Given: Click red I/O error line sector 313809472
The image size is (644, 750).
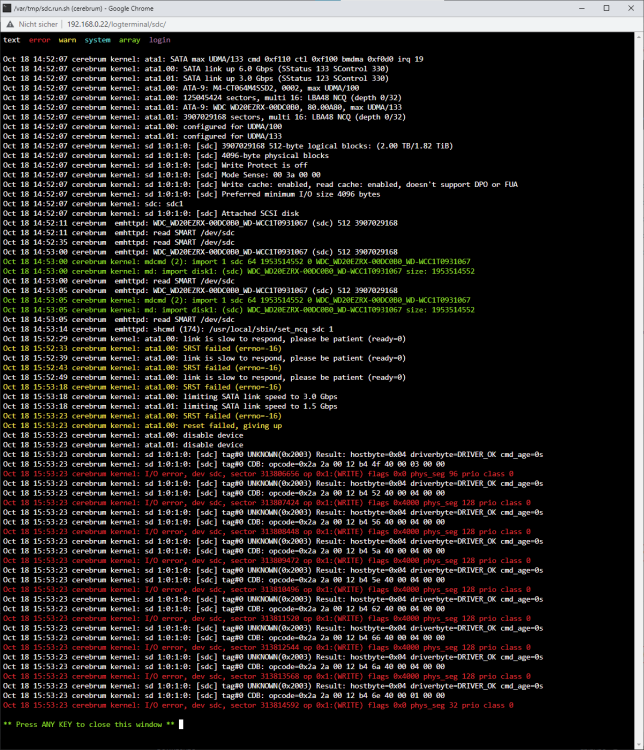Looking at the screenshot, I should click(x=266, y=561).
